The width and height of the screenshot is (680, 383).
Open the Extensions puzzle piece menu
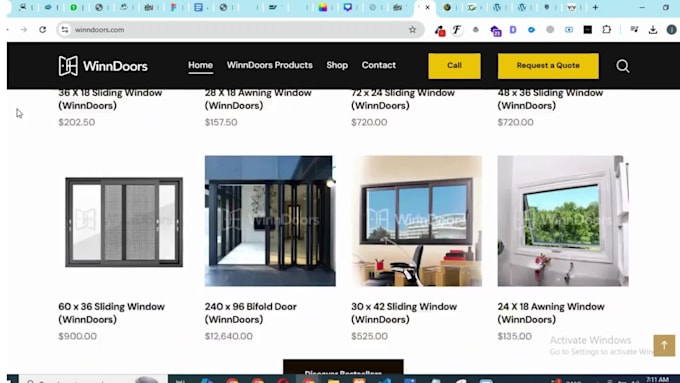coord(607,29)
